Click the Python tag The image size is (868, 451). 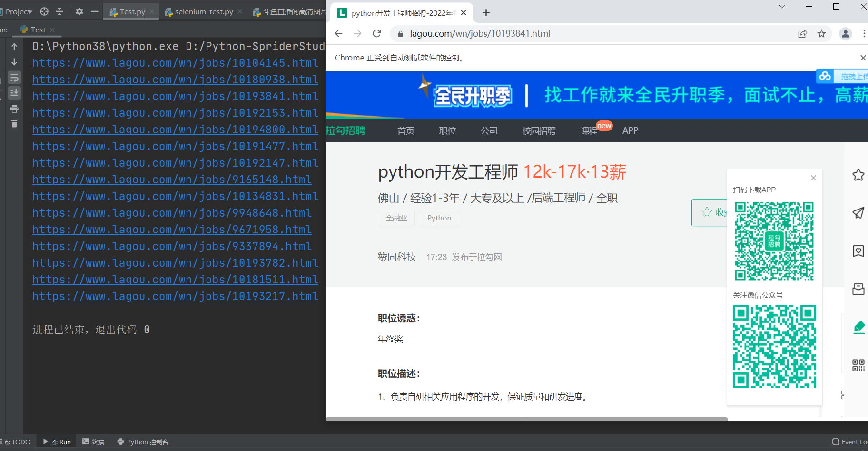439,218
